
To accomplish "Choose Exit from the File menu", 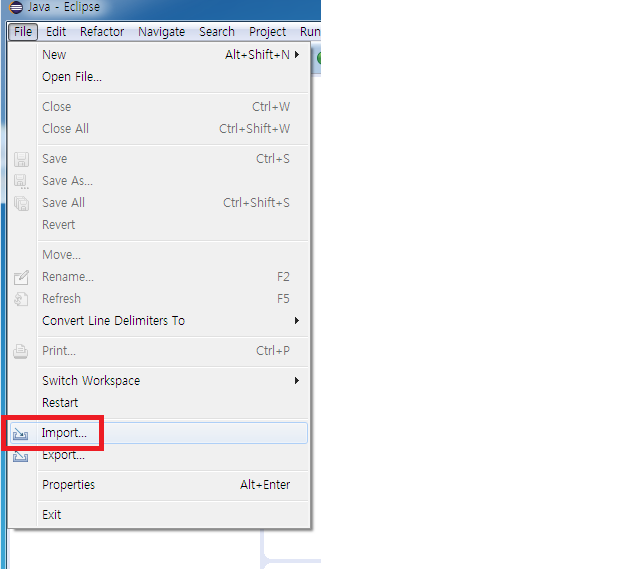I will [x=173, y=515].
